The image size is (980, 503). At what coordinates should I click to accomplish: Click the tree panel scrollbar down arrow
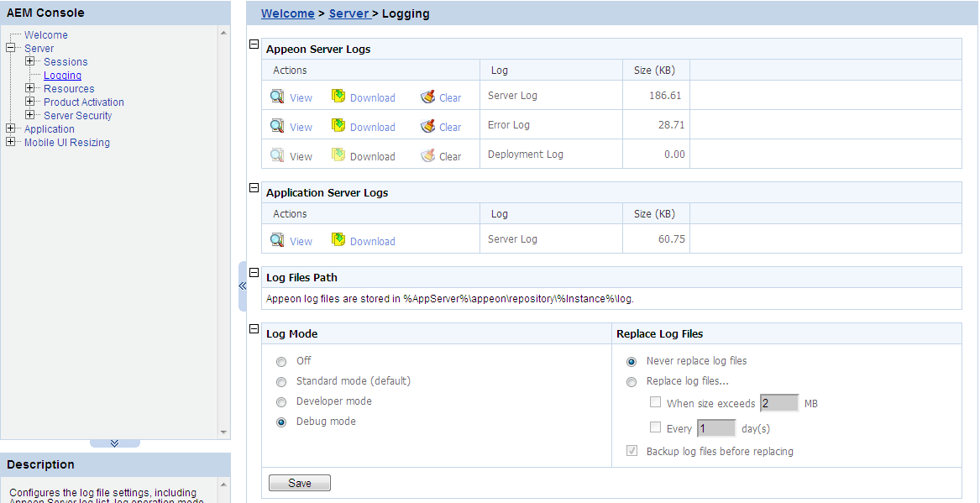[223, 432]
